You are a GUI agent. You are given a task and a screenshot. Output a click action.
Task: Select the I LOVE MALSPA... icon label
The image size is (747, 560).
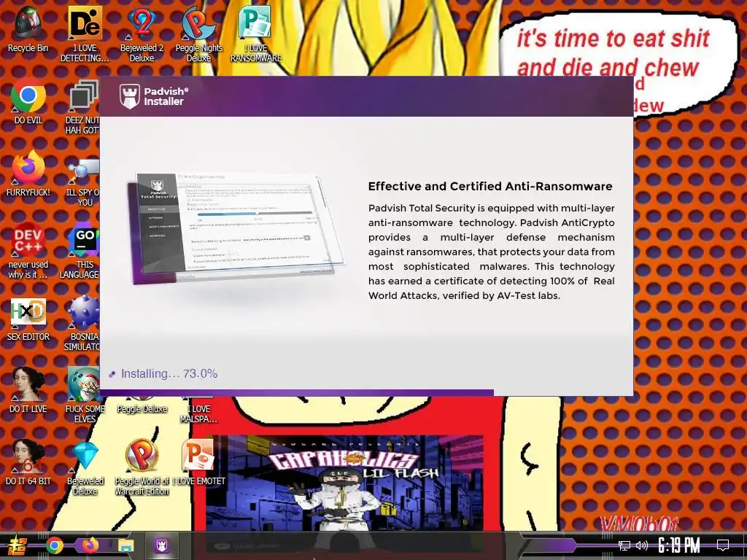click(198, 414)
